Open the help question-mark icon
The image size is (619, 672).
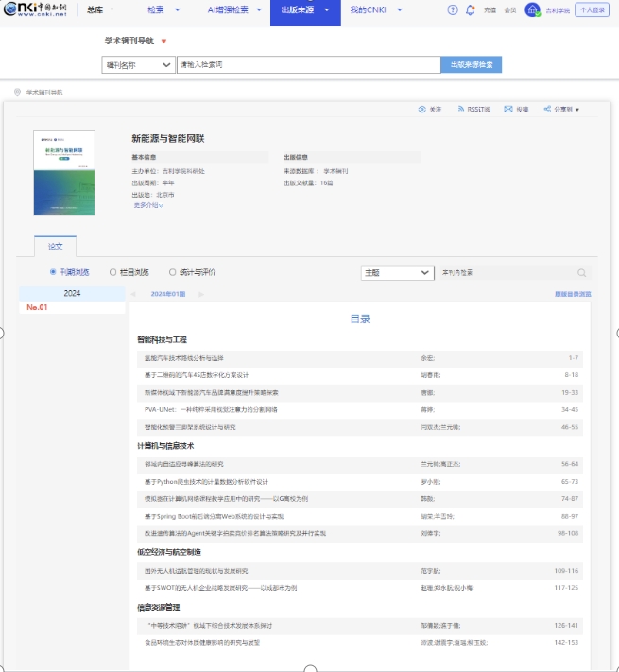pos(453,9)
